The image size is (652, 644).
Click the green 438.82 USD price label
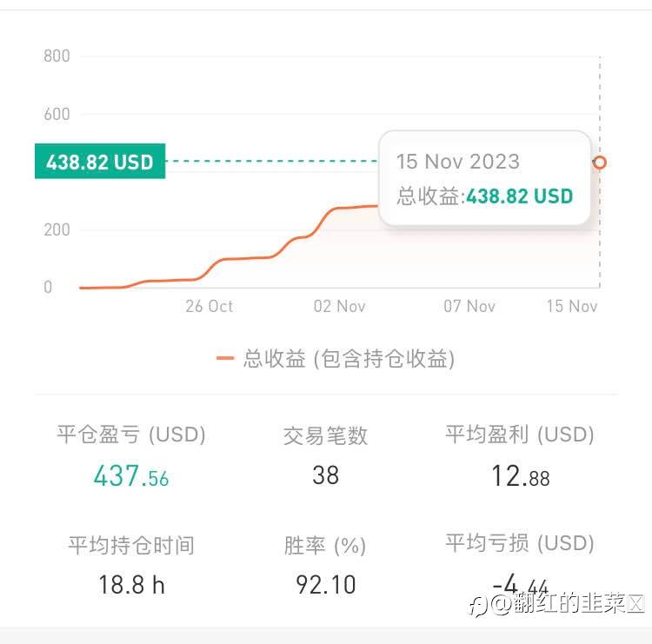pyautogui.click(x=100, y=162)
